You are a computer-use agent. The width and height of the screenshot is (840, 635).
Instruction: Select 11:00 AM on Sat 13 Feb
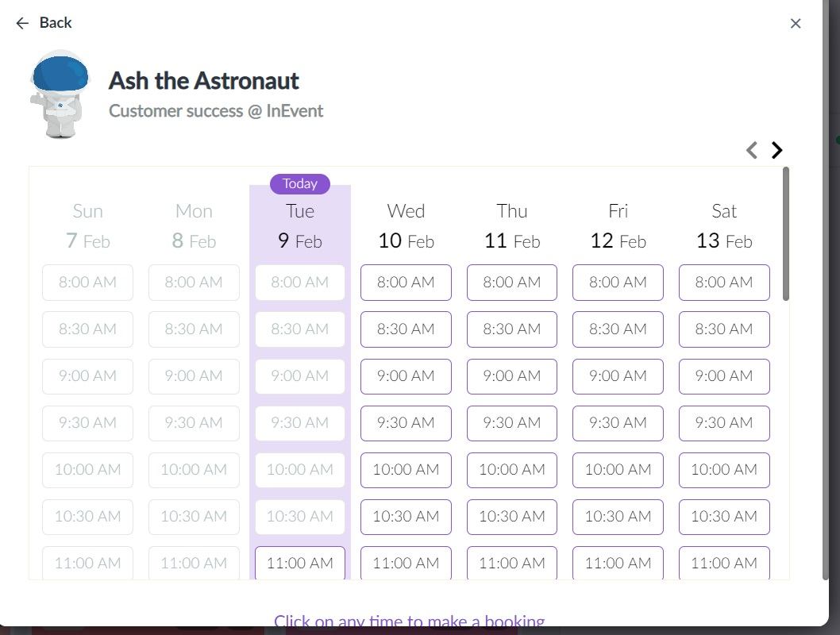coord(724,563)
